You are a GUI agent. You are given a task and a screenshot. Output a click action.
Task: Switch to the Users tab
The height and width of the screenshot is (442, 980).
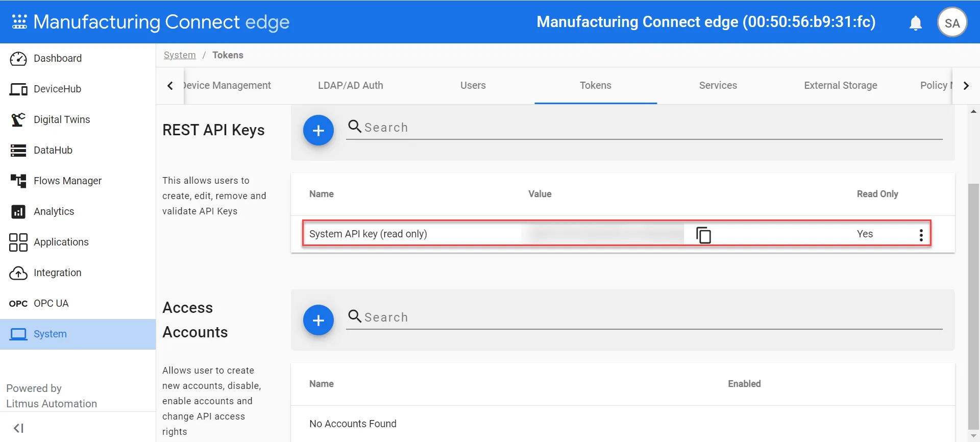point(473,85)
